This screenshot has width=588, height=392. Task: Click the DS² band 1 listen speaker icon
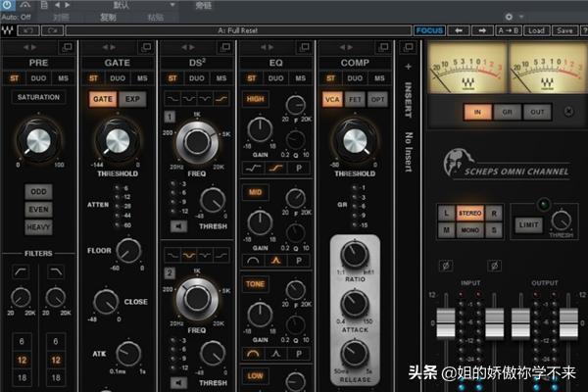pyautogui.click(x=177, y=225)
